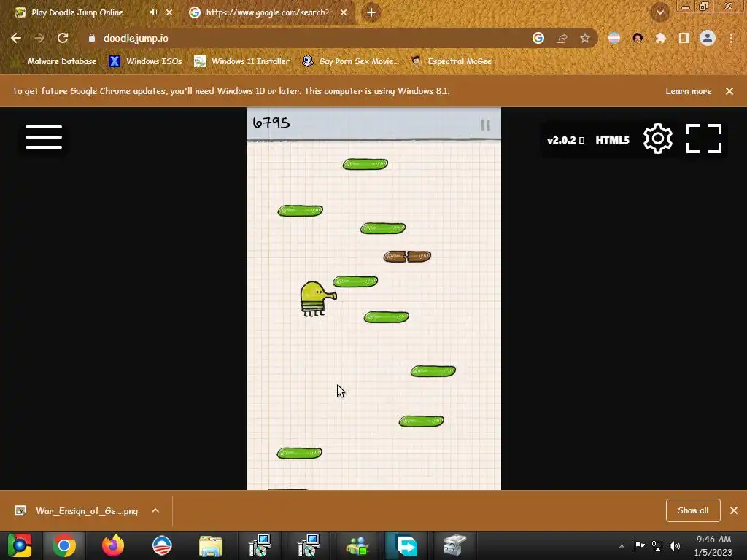Screen dimensions: 747x560
Task: Open File Explorer from taskbar
Action: tap(211, 545)
